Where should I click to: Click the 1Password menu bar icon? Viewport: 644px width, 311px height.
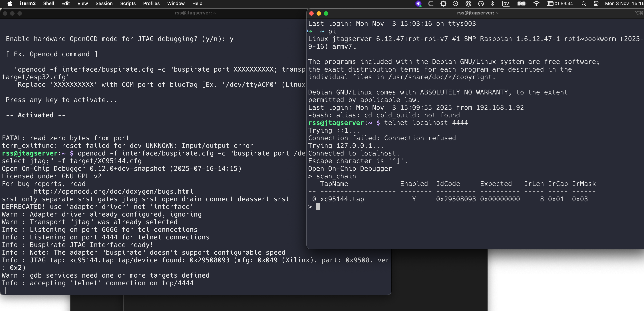click(x=468, y=3)
